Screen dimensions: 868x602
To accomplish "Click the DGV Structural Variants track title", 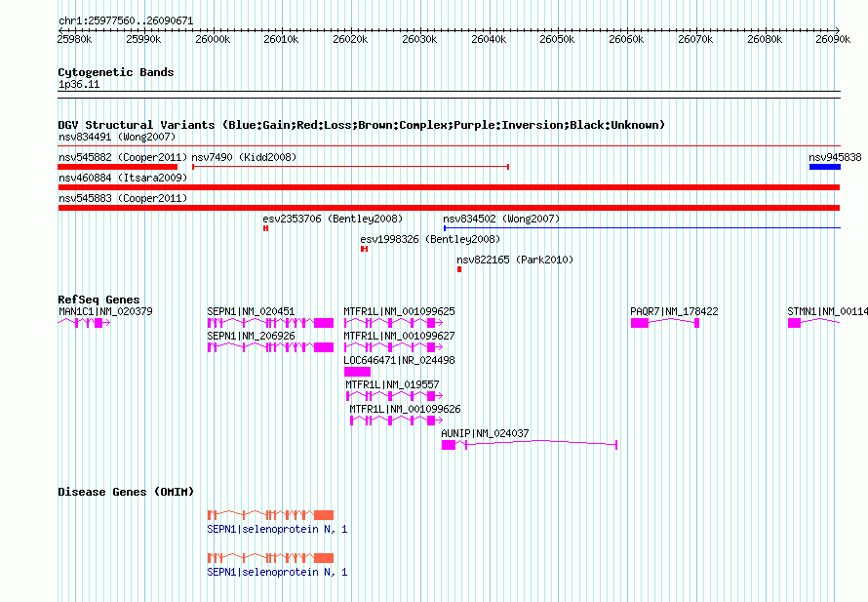I will click(362, 125).
